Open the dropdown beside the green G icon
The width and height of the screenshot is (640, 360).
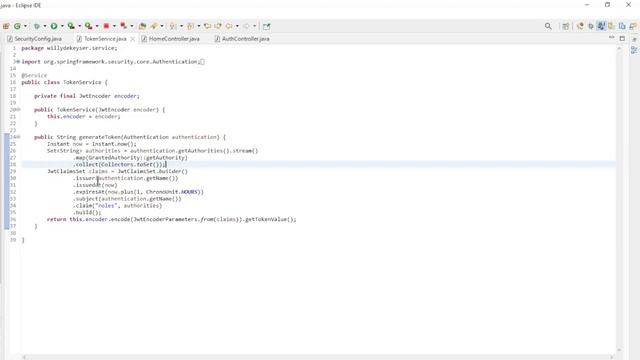25,26
